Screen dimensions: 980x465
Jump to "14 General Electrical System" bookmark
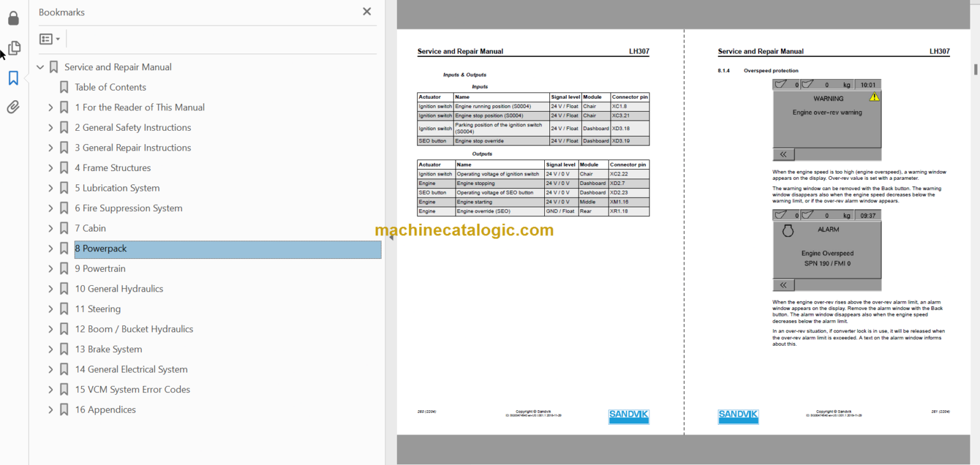click(x=131, y=369)
